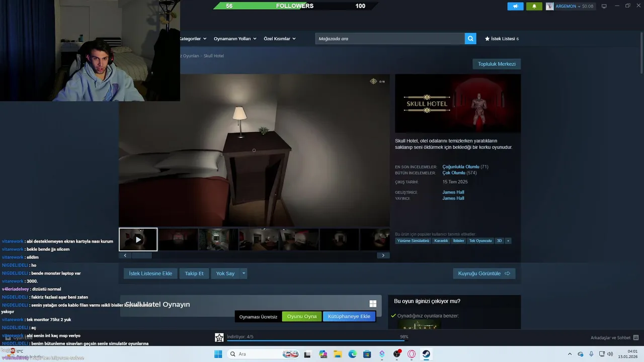Play the first video thumbnail
This screenshot has width=644, height=362.
(x=138, y=239)
